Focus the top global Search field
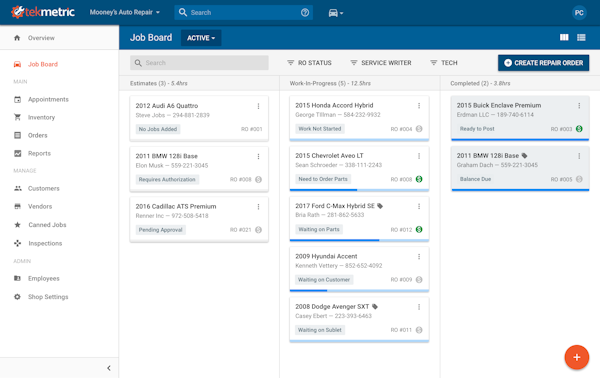Screen dimensions: 600x378 pos(243,13)
